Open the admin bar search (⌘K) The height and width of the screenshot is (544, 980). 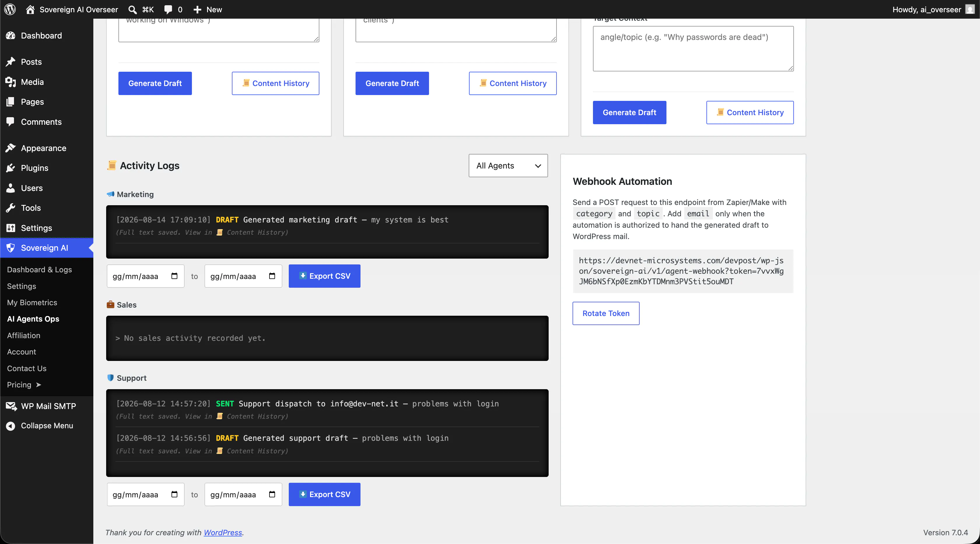click(x=141, y=10)
